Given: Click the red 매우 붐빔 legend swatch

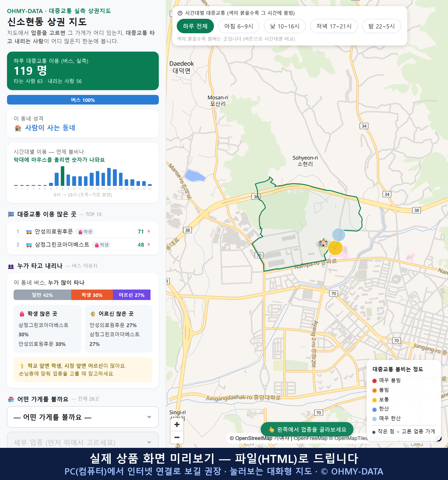Looking at the screenshot, I should [374, 381].
